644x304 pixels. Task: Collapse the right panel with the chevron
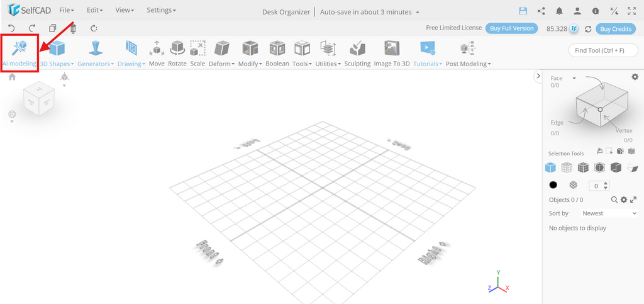click(x=538, y=76)
